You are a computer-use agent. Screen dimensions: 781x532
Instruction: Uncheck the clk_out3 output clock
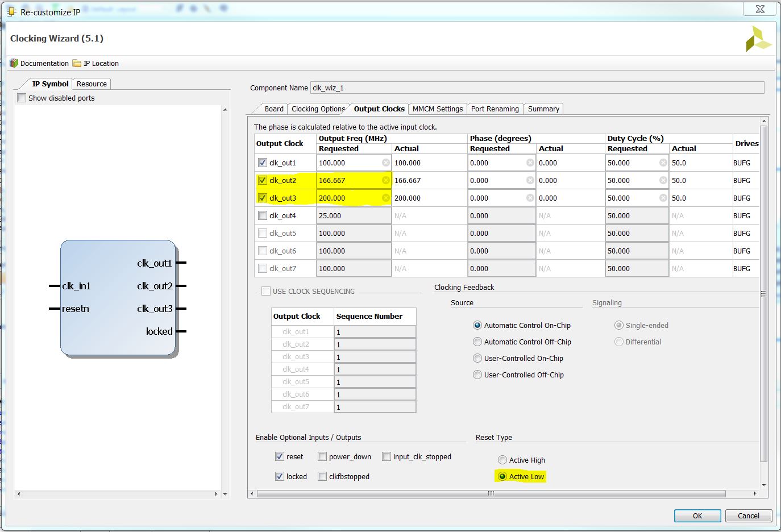click(263, 198)
